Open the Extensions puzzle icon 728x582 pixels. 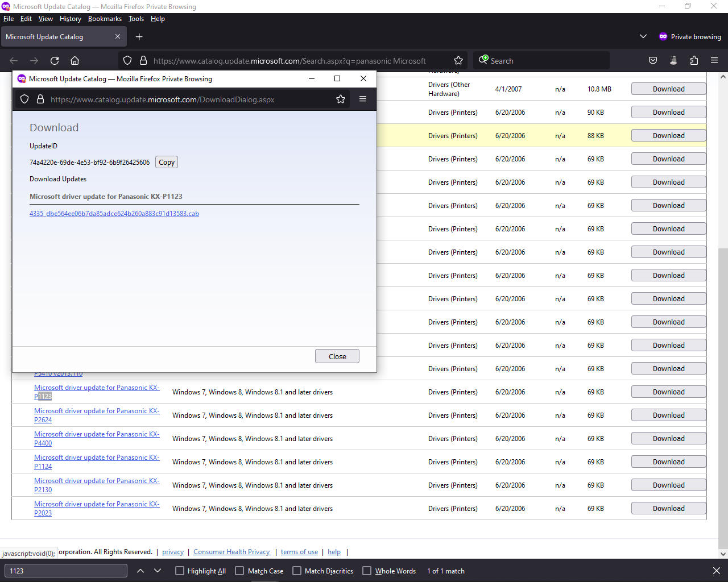point(694,61)
